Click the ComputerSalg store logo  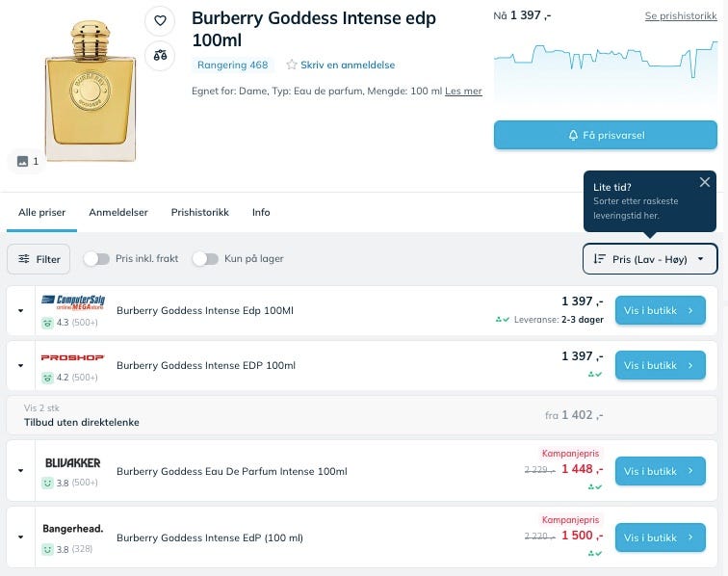pos(72,301)
